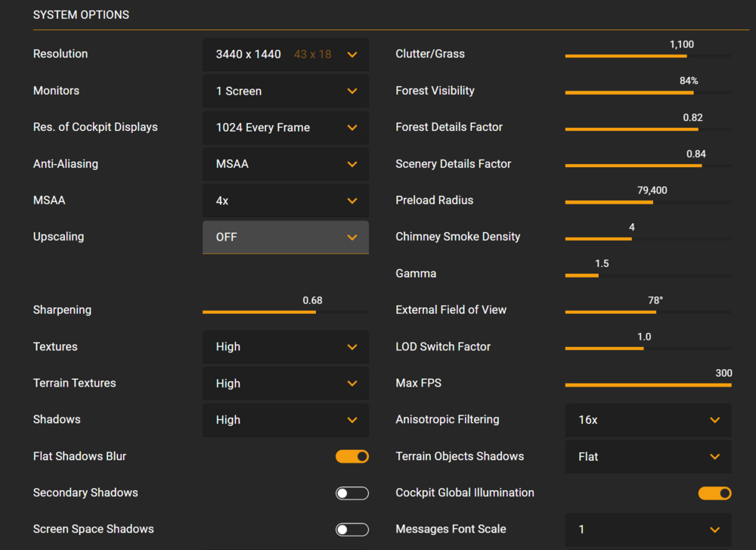
Task: Open the Textures quality dropdown
Action: point(285,346)
